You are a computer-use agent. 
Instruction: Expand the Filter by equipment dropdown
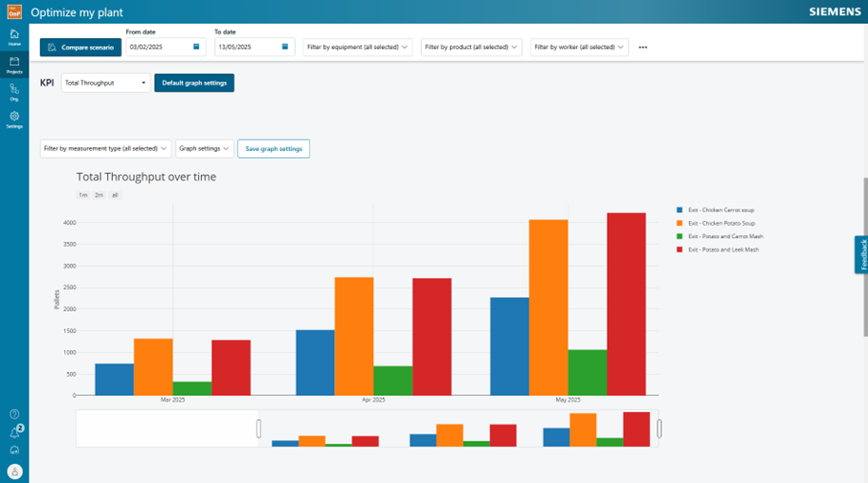coord(358,47)
